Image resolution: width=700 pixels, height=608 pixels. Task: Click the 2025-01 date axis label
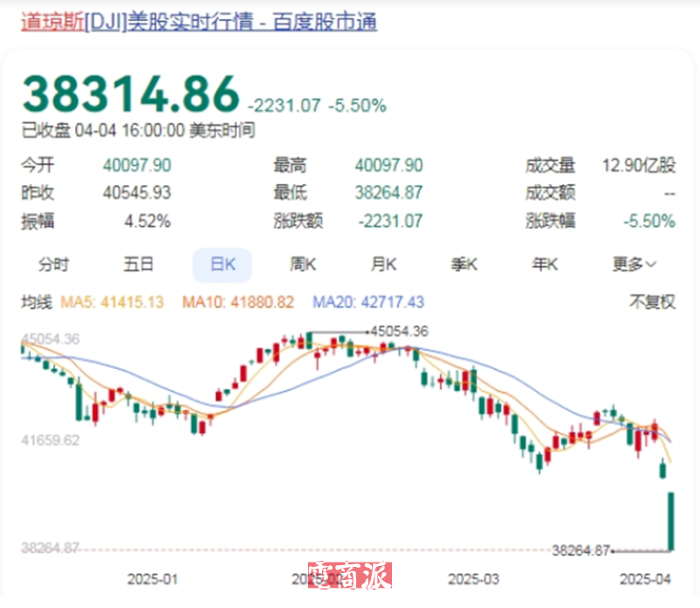coord(151,578)
